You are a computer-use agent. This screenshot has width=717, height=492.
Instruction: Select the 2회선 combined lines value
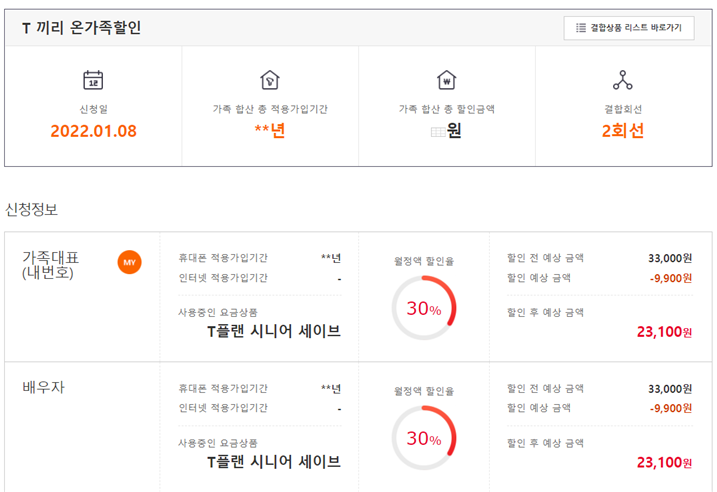623,131
